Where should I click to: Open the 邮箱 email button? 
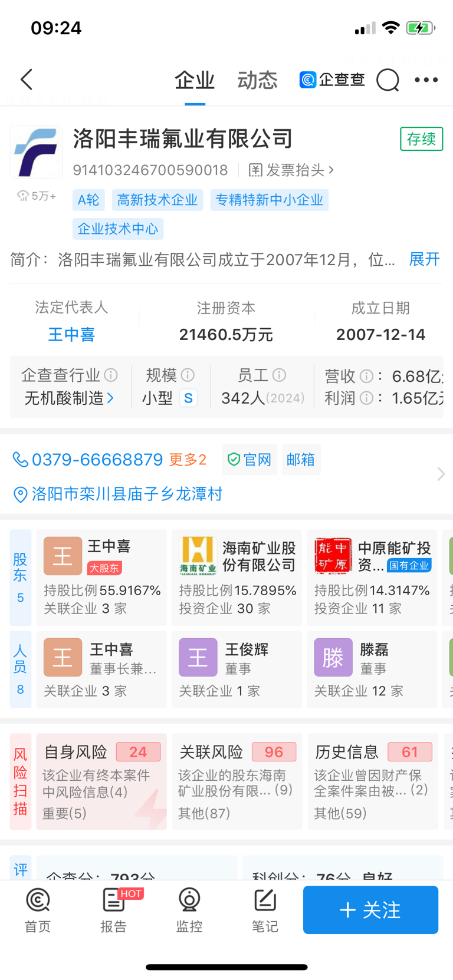[x=301, y=460]
